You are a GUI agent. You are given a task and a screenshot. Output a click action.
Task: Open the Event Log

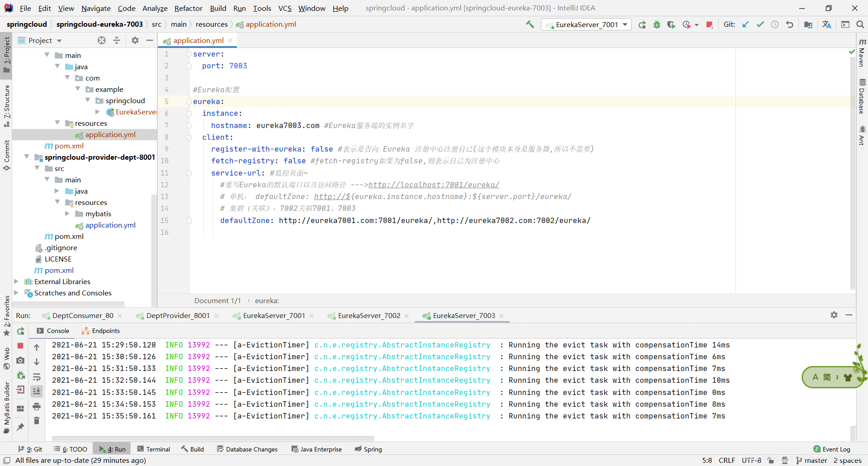pos(832,449)
